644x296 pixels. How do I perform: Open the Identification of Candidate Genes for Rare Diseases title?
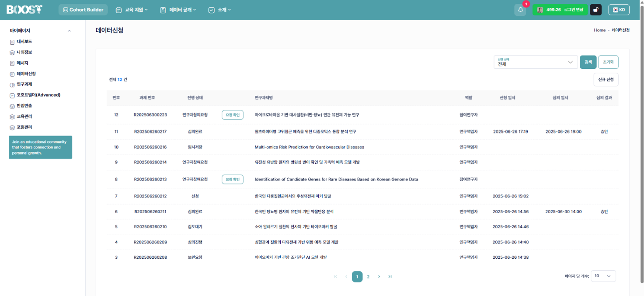336,179
